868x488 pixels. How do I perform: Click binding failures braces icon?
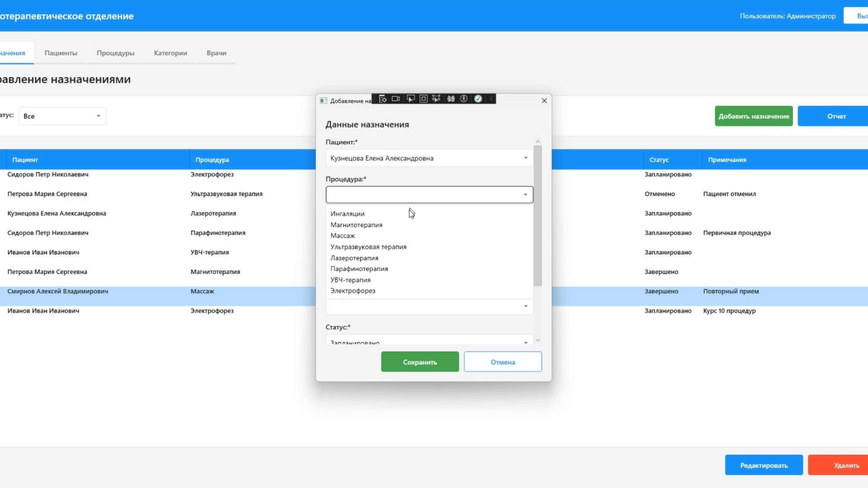(451, 99)
